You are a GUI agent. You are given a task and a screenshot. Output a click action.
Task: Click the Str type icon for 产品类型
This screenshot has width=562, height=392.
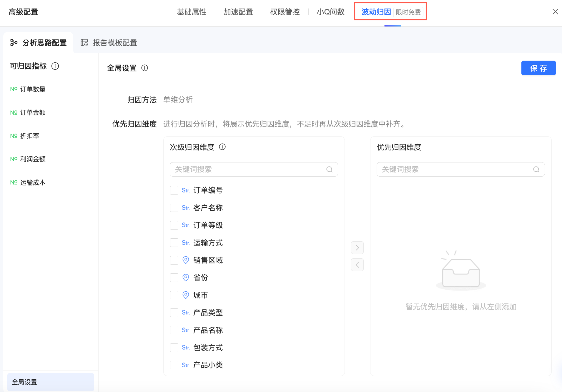(x=186, y=313)
